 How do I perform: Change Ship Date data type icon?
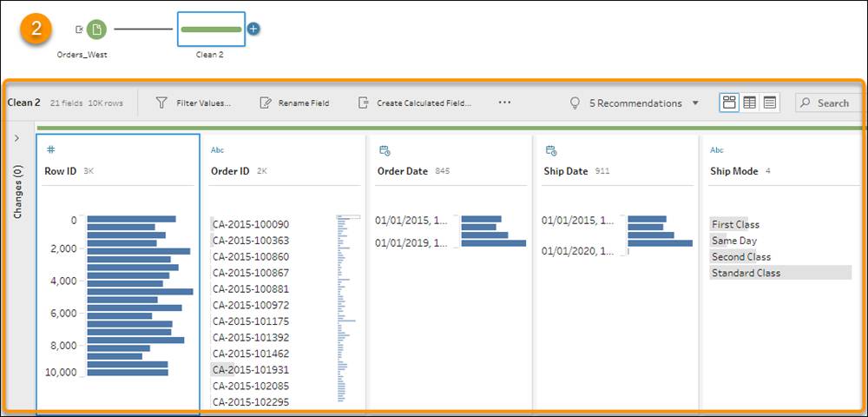[551, 150]
